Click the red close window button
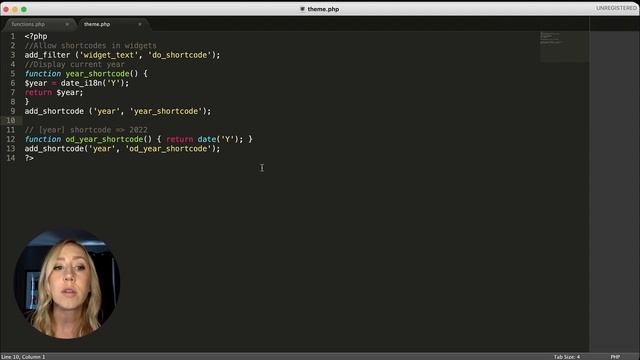 (6, 9)
